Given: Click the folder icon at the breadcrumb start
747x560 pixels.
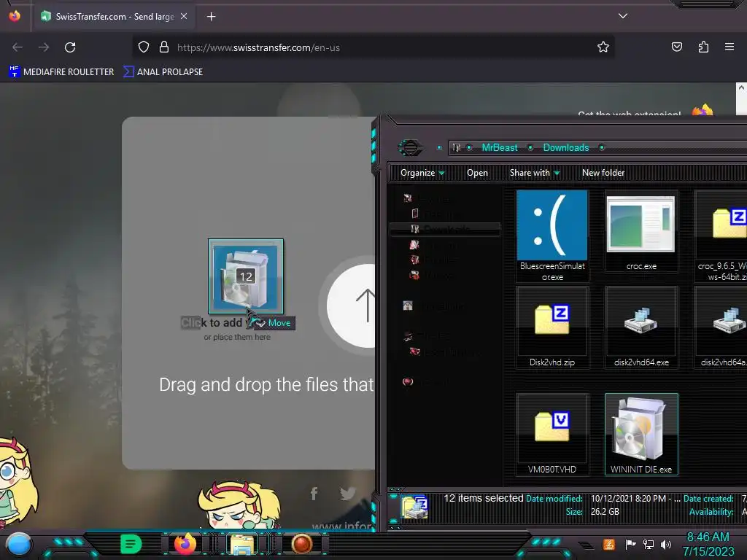Looking at the screenshot, I should tap(457, 147).
